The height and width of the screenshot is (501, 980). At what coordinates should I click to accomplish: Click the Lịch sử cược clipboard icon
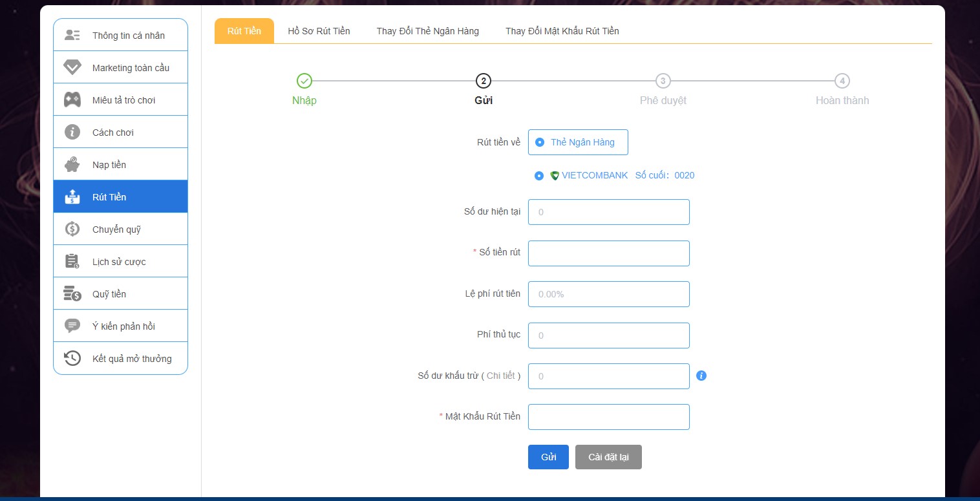pos(72,261)
